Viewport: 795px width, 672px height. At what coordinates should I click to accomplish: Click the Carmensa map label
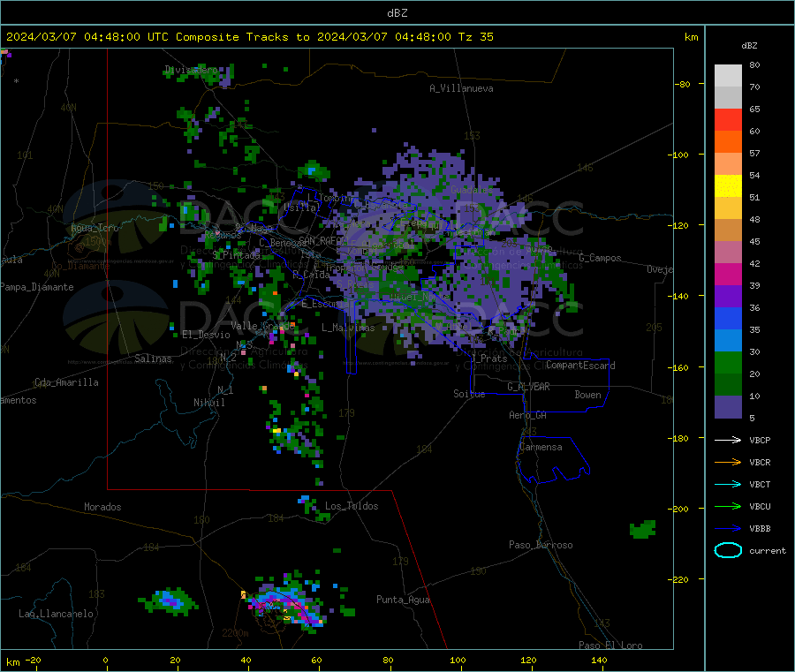point(541,447)
